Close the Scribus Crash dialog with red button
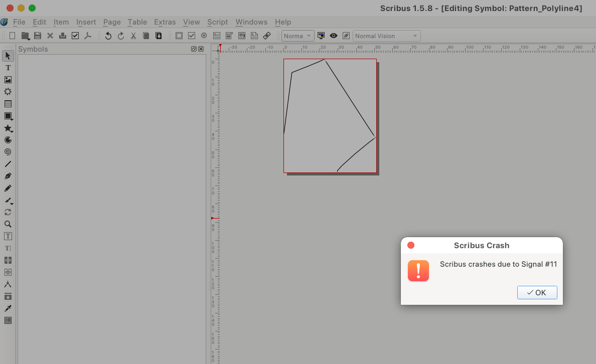Screen dimensions: 596x364 411,245
